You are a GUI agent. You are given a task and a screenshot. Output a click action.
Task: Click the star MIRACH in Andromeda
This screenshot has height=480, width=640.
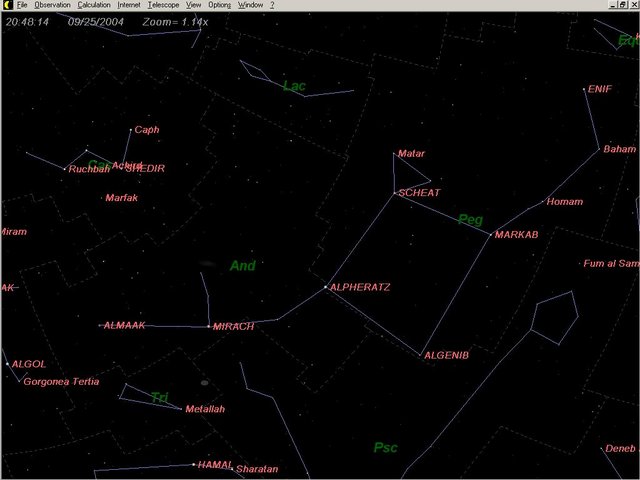[x=209, y=326]
